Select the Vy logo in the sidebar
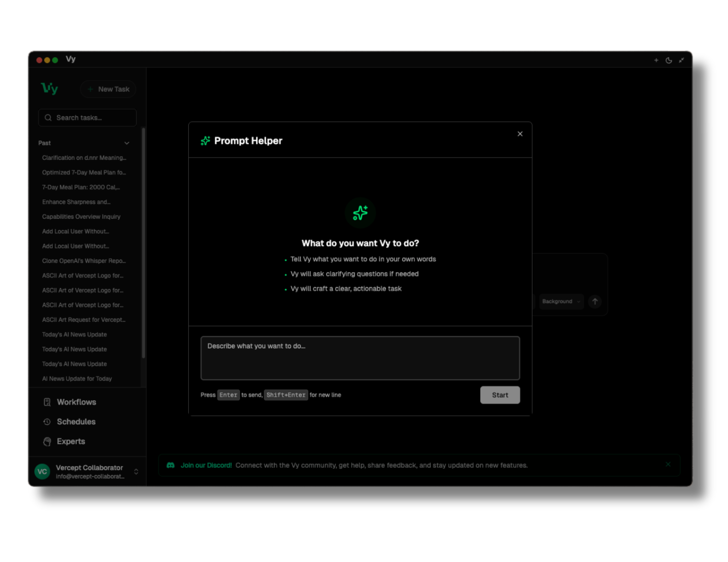The image size is (728, 562). (50, 88)
